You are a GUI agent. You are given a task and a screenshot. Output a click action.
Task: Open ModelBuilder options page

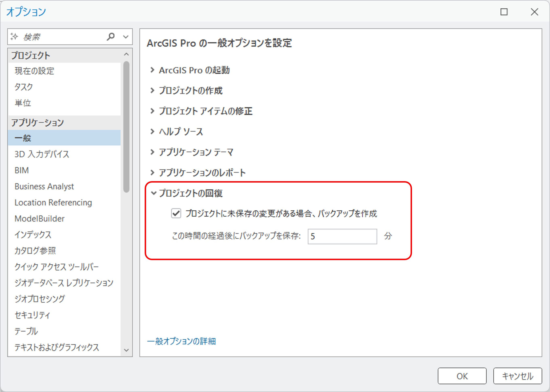point(40,219)
